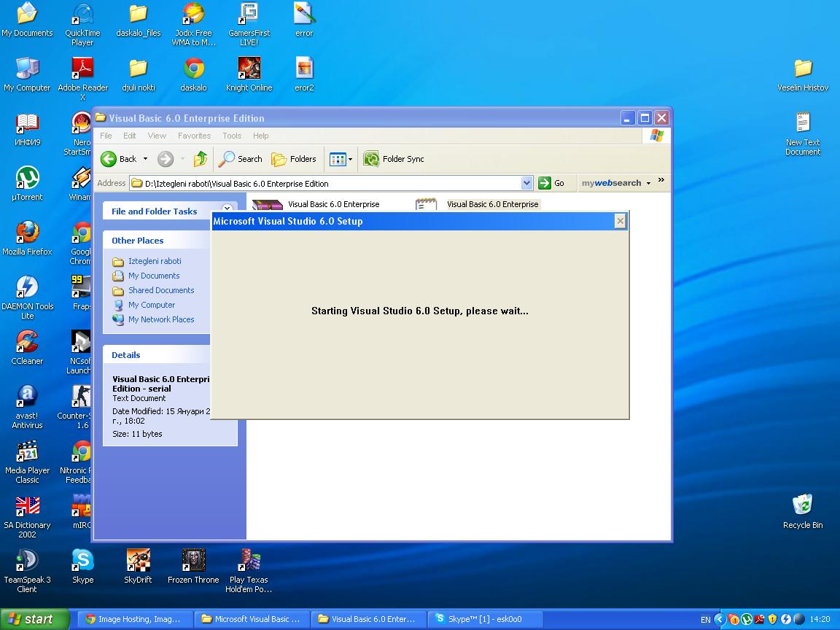Open the File menu
Image resolution: width=840 pixels, height=630 pixels.
106,136
